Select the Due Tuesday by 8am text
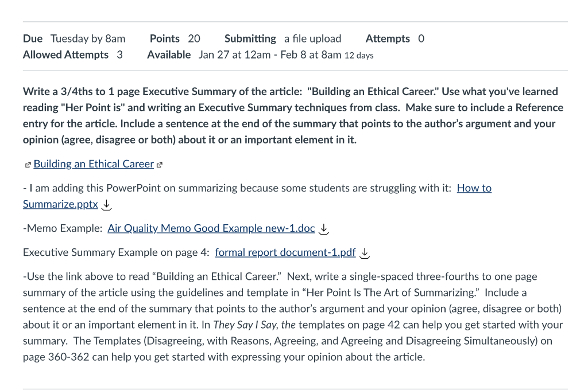Screen dimensions: 588x390 point(73,38)
